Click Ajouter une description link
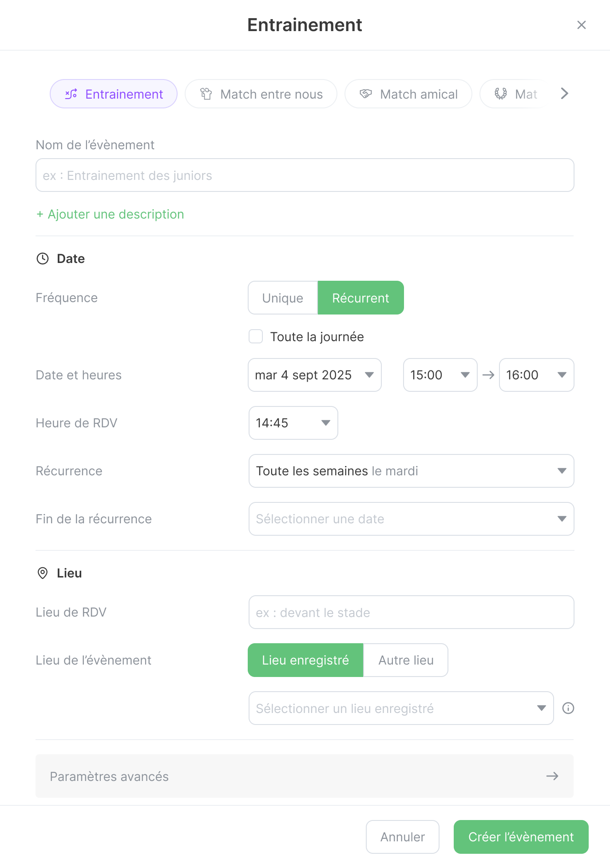610x868 pixels. (x=110, y=214)
